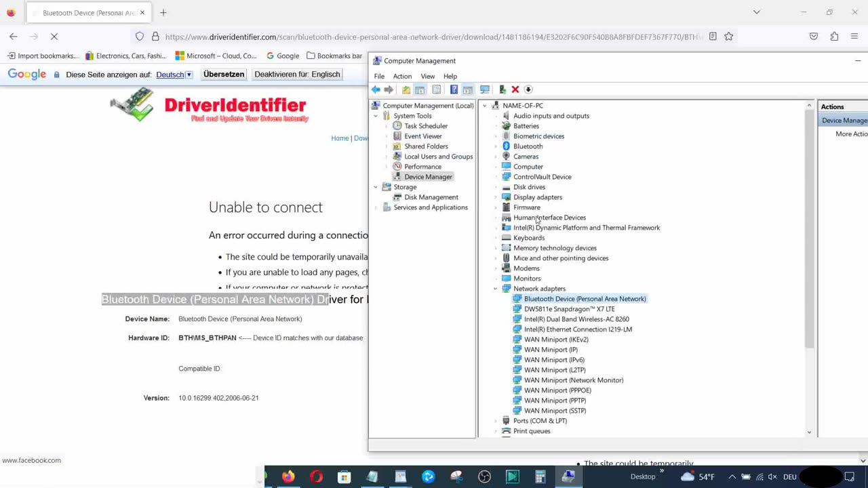Collapse the Network adapters category
The height and width of the screenshot is (488, 868).
click(496, 289)
